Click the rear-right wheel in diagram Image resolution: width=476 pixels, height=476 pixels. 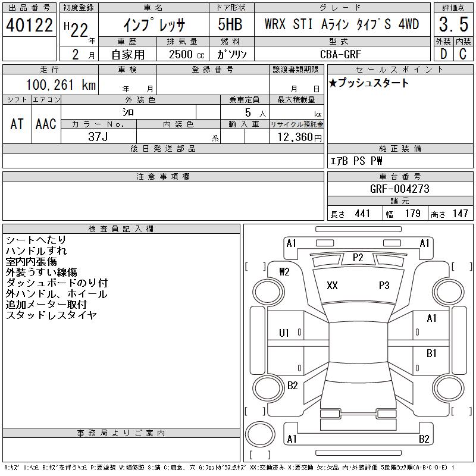coord(448,389)
